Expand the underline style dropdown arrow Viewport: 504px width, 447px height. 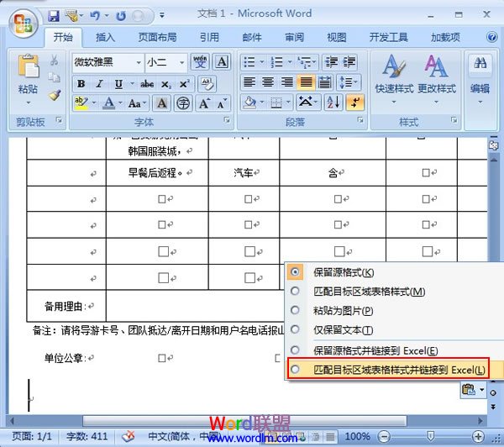point(132,84)
